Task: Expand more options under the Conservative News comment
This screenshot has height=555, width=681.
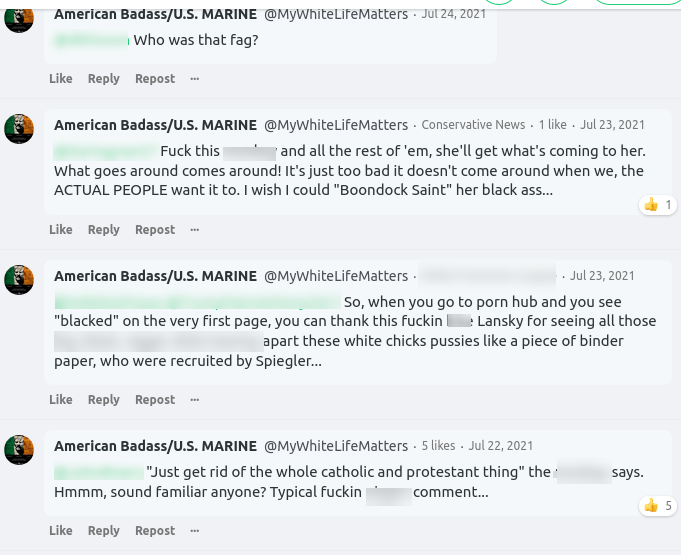Action: (195, 230)
